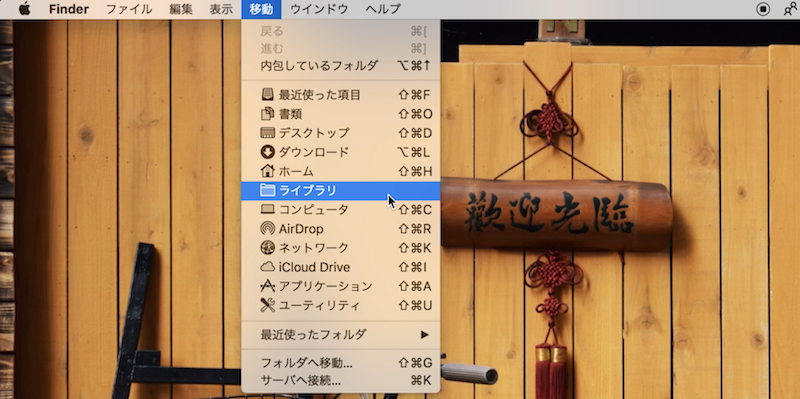Open the ファイル menu

[129, 9]
